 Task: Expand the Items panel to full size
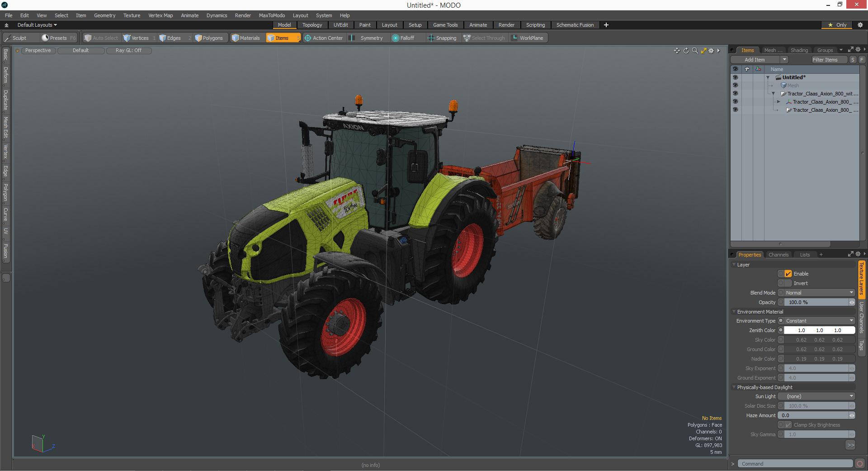pyautogui.click(x=850, y=50)
